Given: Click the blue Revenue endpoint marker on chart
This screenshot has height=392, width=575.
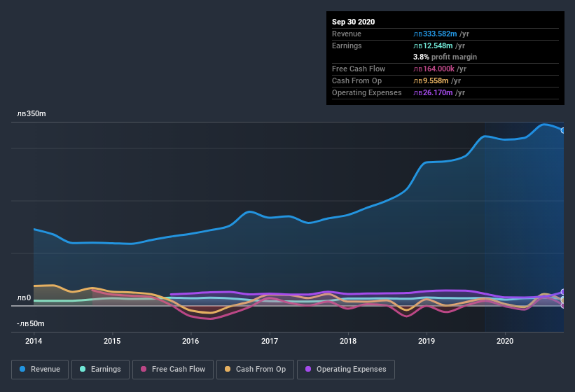Looking at the screenshot, I should click(563, 130).
